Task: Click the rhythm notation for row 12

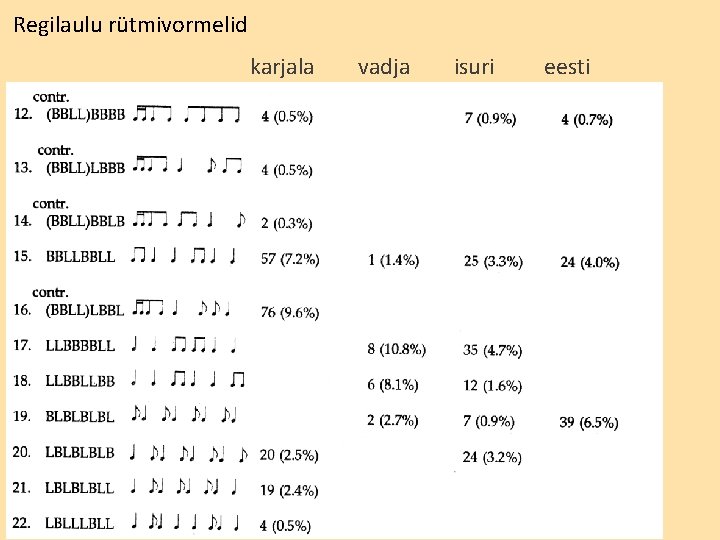Action: tap(188, 114)
